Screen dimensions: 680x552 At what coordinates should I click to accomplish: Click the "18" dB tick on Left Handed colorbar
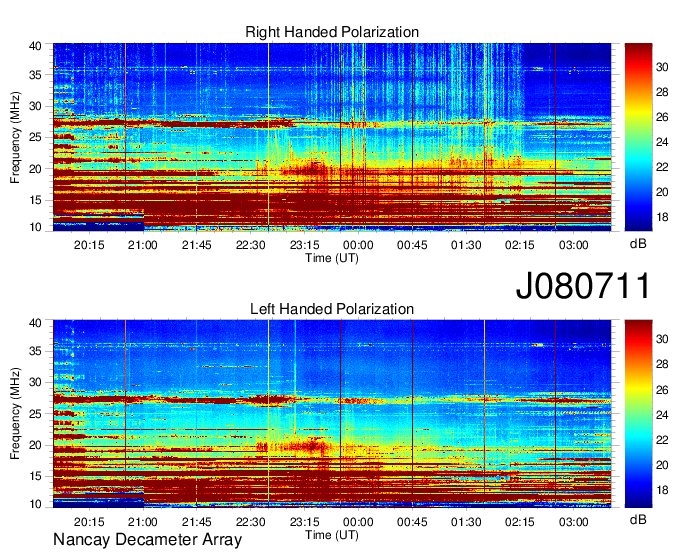662,490
